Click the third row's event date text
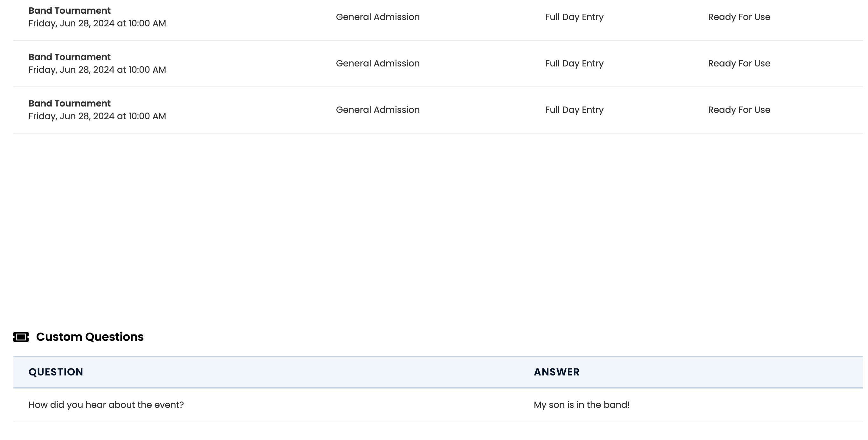Viewport: 868px width, 440px height. pos(97,116)
